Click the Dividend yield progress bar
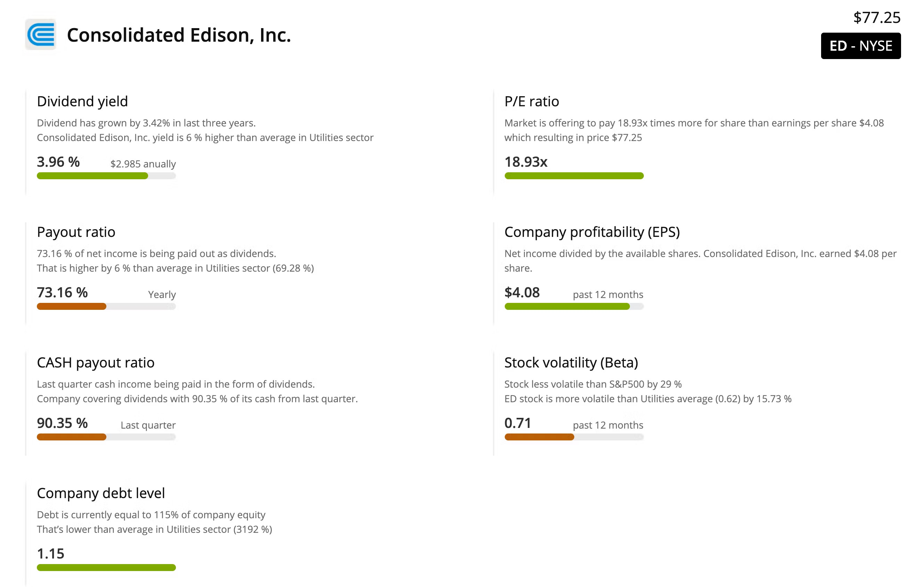The height and width of the screenshot is (587, 924). 106,176
